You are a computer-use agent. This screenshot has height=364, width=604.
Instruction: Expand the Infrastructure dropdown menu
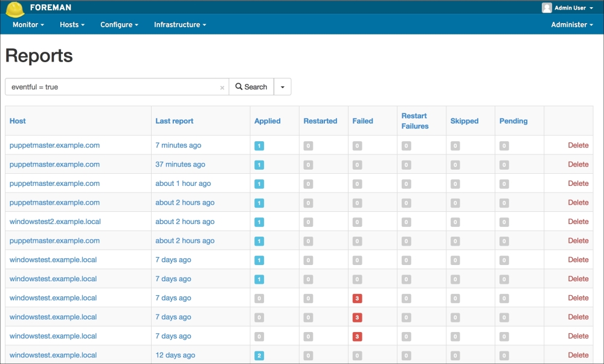pyautogui.click(x=180, y=25)
